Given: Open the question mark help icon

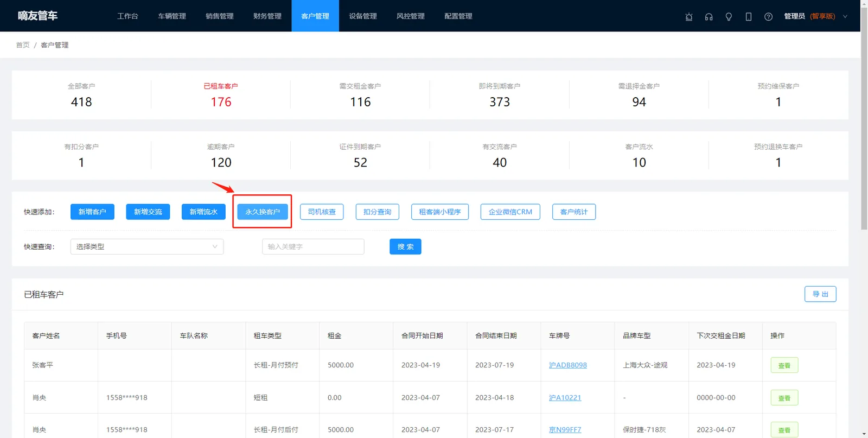Looking at the screenshot, I should 768,16.
